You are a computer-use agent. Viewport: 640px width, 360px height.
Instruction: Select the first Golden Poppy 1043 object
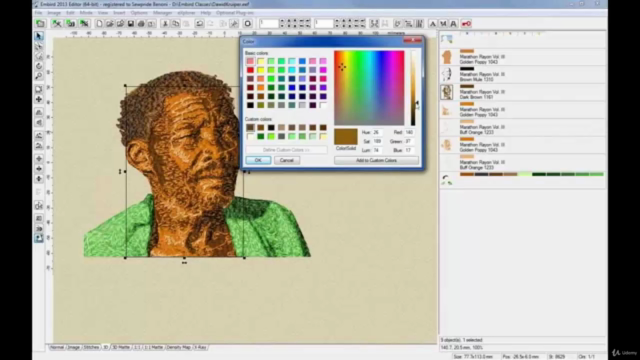(x=522, y=57)
